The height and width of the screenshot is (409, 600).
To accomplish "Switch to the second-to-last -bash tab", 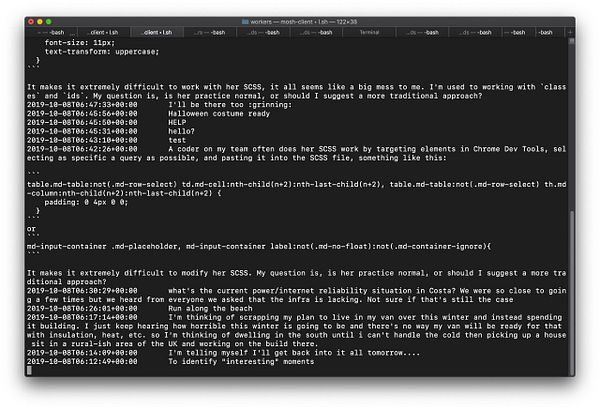I will [515, 33].
